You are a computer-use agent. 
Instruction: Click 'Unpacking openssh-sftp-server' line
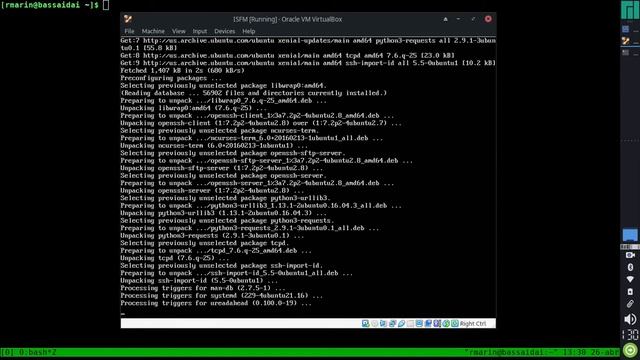click(222, 168)
